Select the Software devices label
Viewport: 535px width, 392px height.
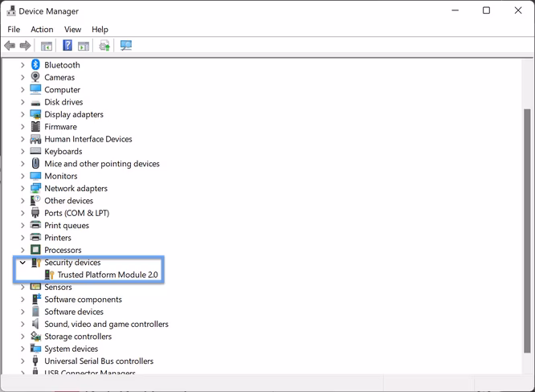[x=74, y=312]
